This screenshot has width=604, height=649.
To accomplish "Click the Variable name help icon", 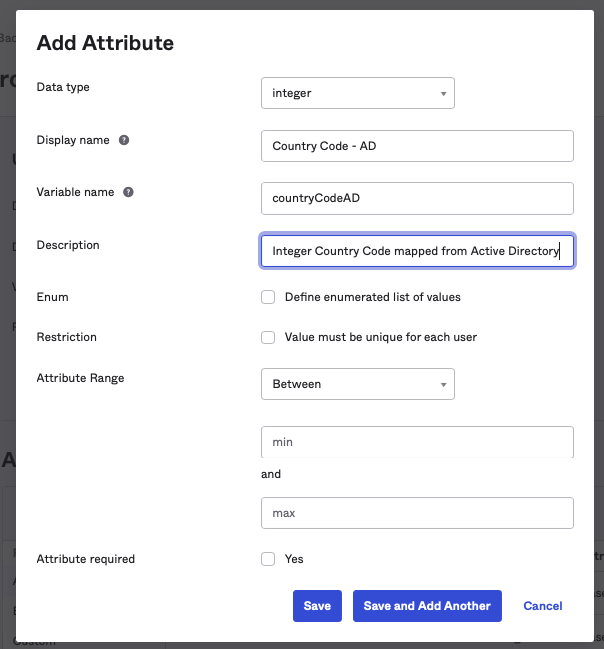I will [129, 192].
